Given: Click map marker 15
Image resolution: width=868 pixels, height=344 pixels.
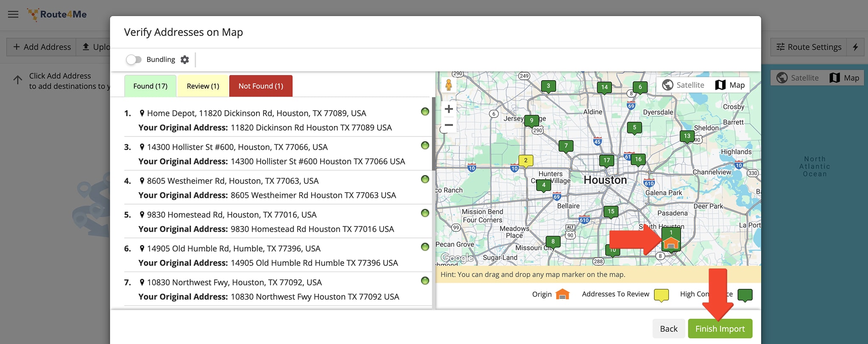Looking at the screenshot, I should click(611, 212).
